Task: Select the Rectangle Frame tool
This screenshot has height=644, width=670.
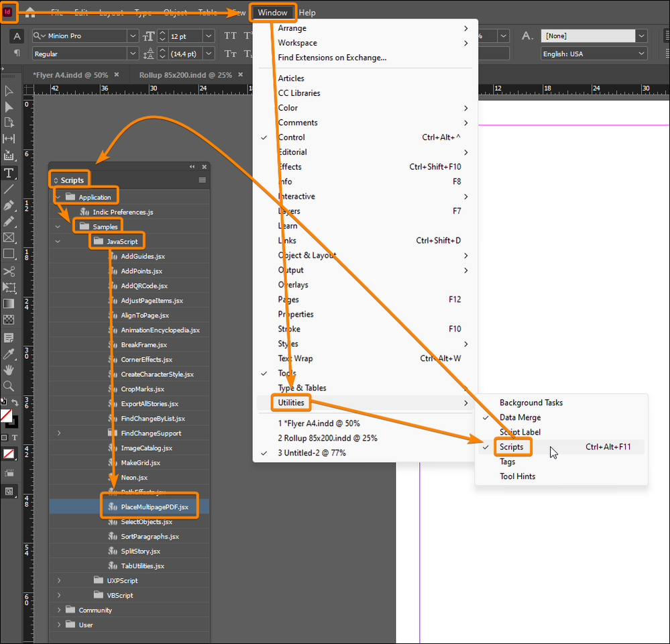Action: click(9, 237)
